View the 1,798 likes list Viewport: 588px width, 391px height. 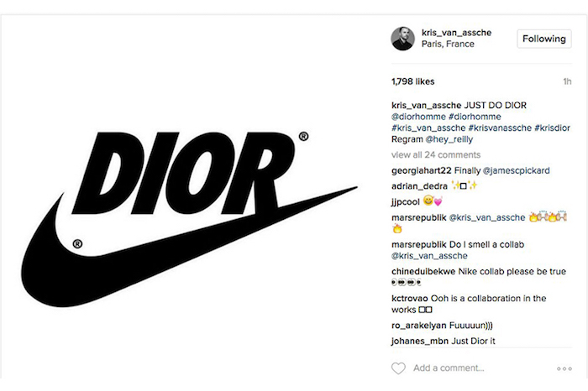click(x=413, y=81)
